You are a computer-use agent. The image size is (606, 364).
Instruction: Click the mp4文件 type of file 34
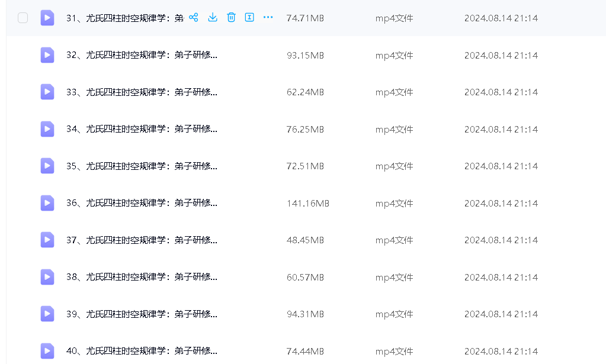pyautogui.click(x=394, y=130)
